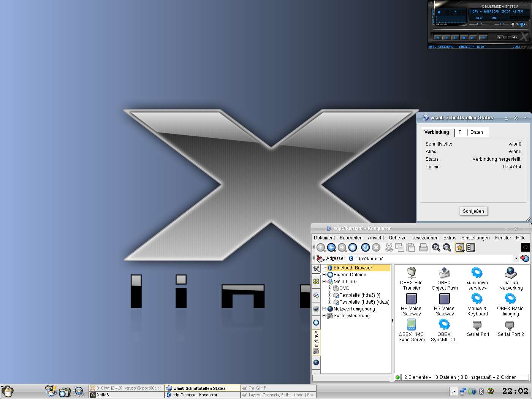
Task: Click Konqueror's forward navigation arrow
Action: coord(342,248)
